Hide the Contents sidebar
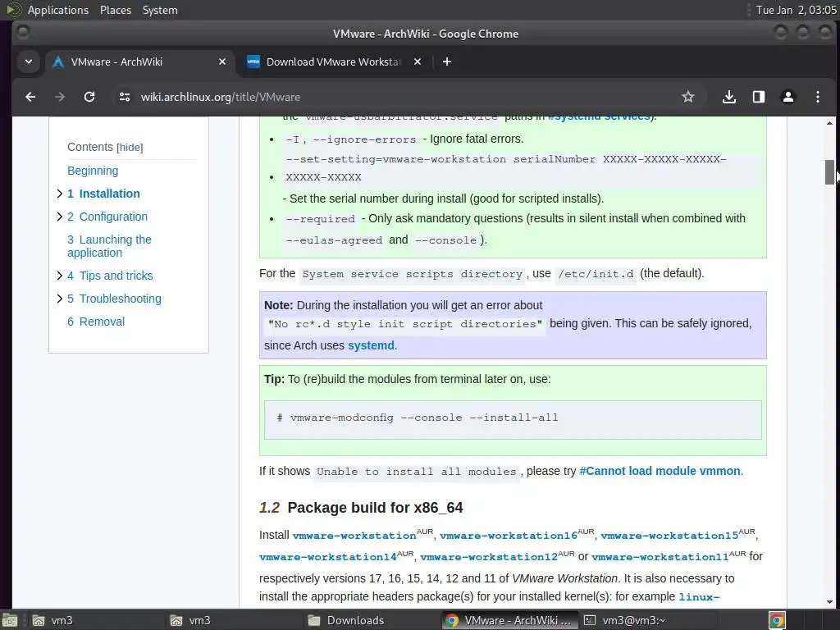This screenshot has height=630, width=840. pos(130,148)
